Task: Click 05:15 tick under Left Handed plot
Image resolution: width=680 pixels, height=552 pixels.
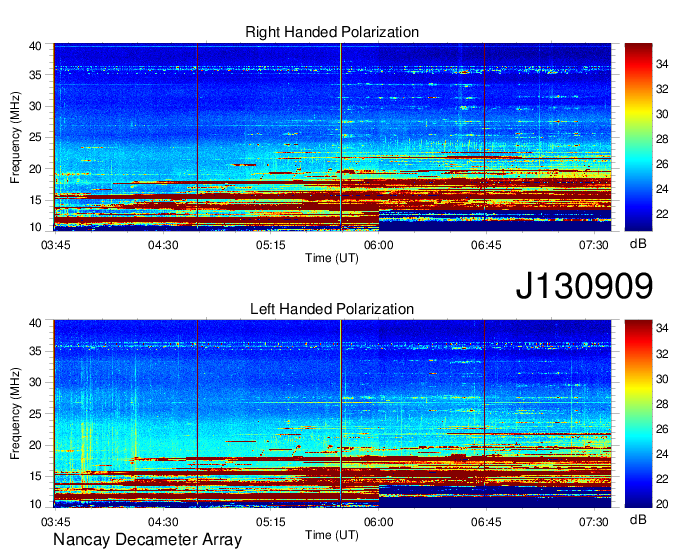Action: pos(271,522)
